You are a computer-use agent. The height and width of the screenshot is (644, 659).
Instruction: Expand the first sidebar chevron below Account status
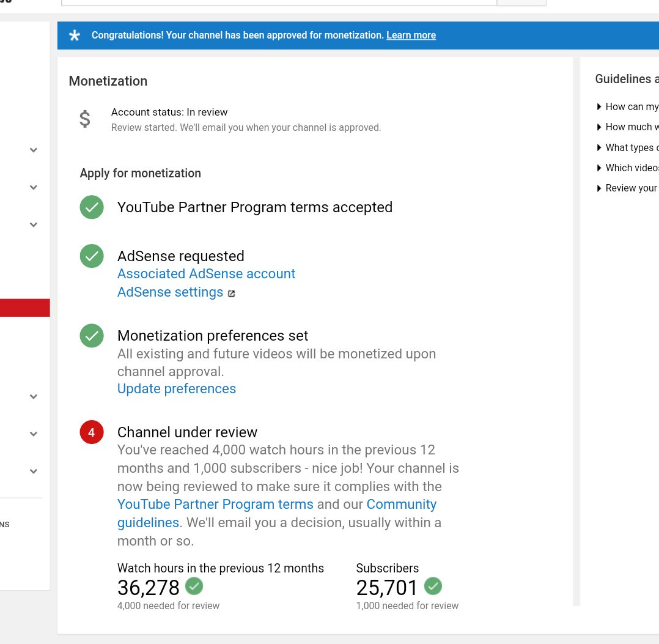[x=34, y=150]
